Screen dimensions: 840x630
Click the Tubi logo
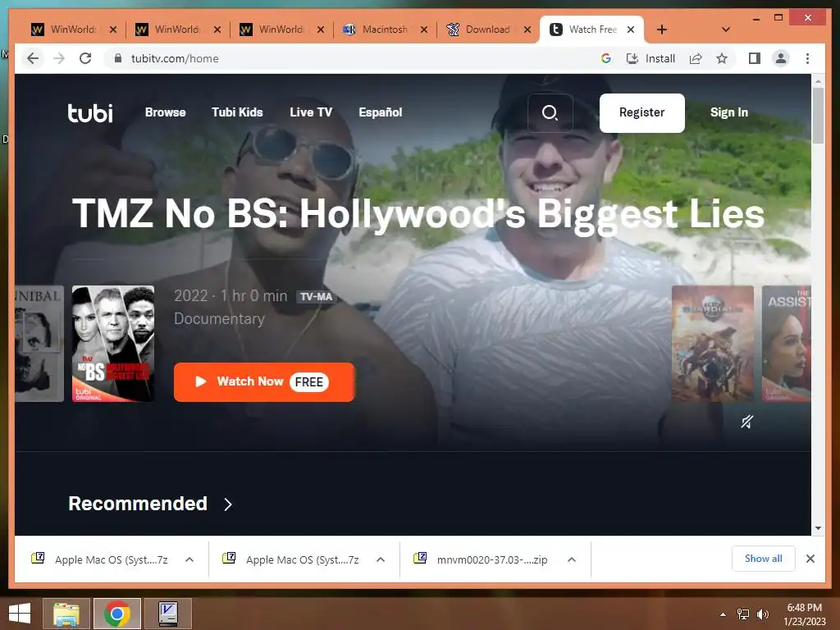[x=90, y=112]
